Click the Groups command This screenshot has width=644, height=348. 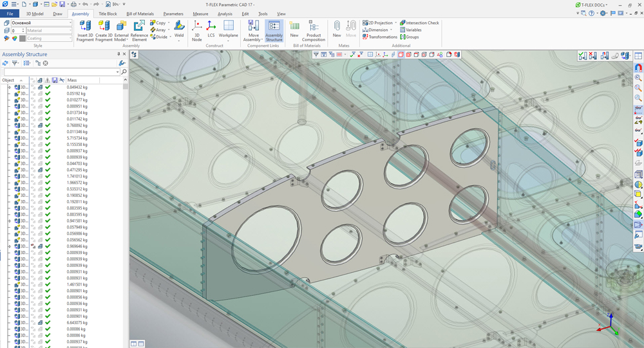(x=410, y=37)
